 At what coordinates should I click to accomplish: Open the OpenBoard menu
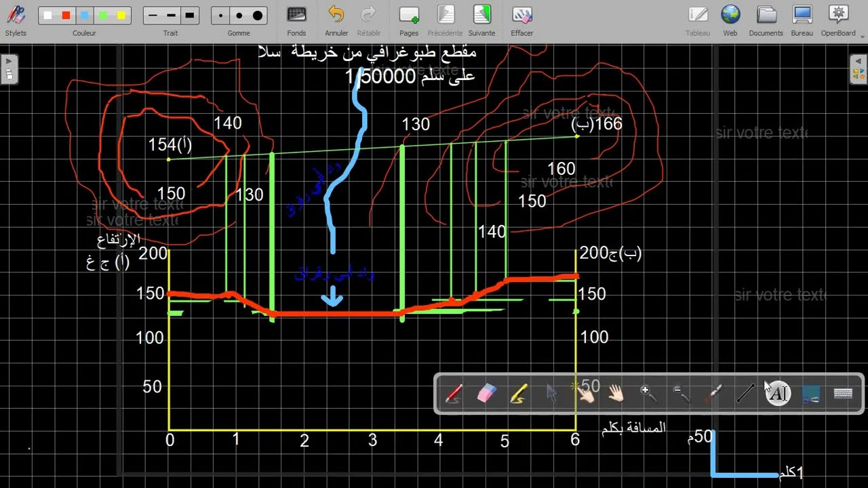839,20
